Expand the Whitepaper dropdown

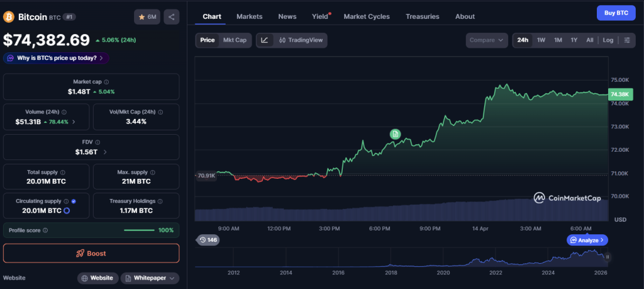point(150,278)
